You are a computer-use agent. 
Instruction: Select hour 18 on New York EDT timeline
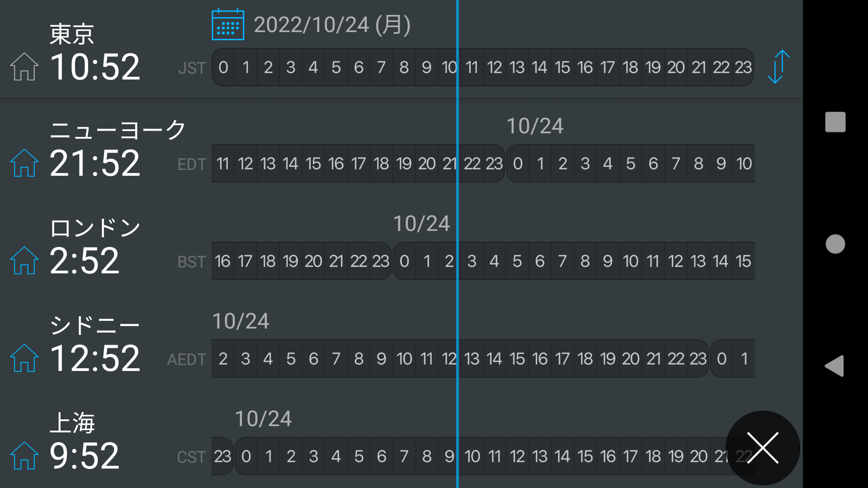tap(381, 164)
